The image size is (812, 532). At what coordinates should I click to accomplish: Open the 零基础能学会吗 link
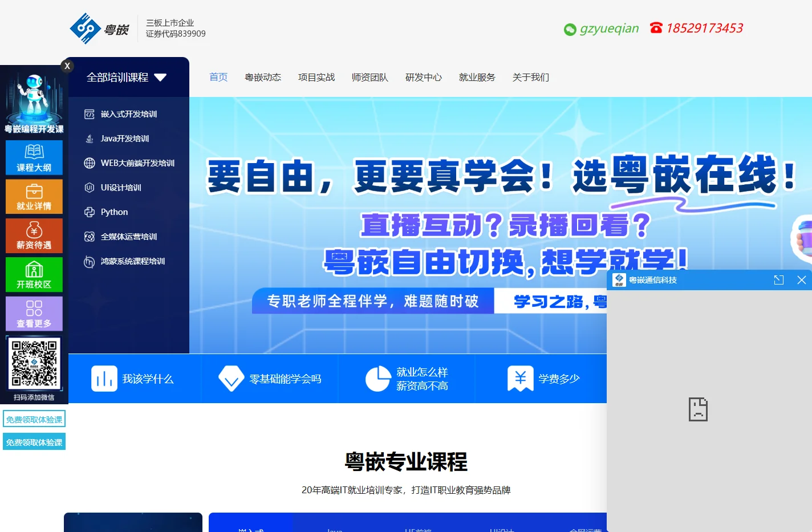(286, 379)
